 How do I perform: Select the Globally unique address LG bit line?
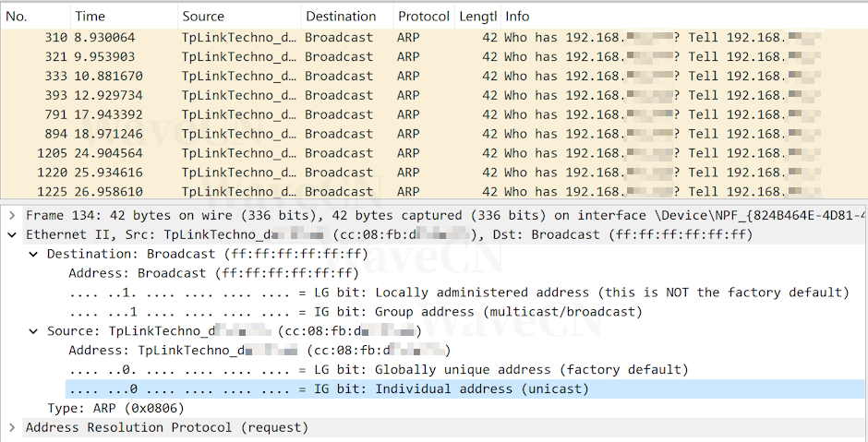coord(379,370)
